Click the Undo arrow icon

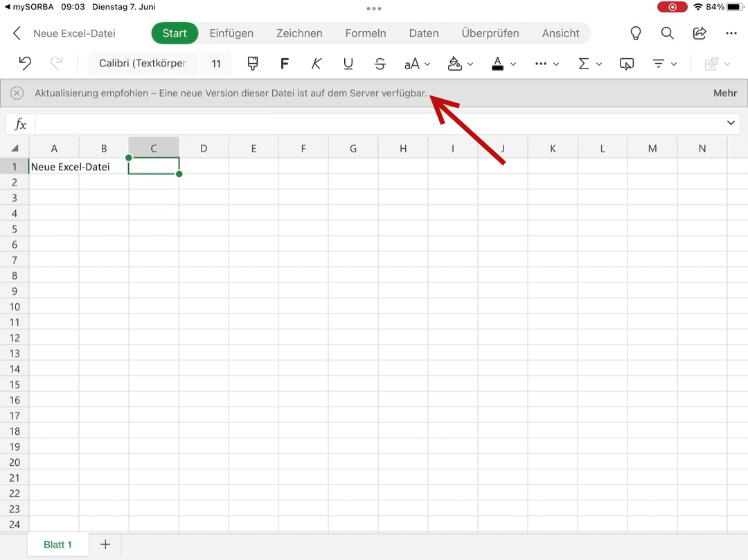tap(25, 64)
